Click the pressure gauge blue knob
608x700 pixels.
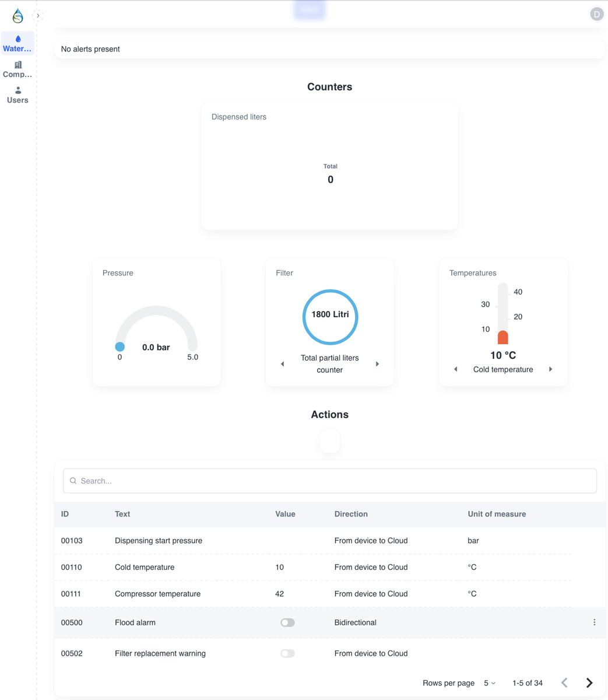[120, 346]
